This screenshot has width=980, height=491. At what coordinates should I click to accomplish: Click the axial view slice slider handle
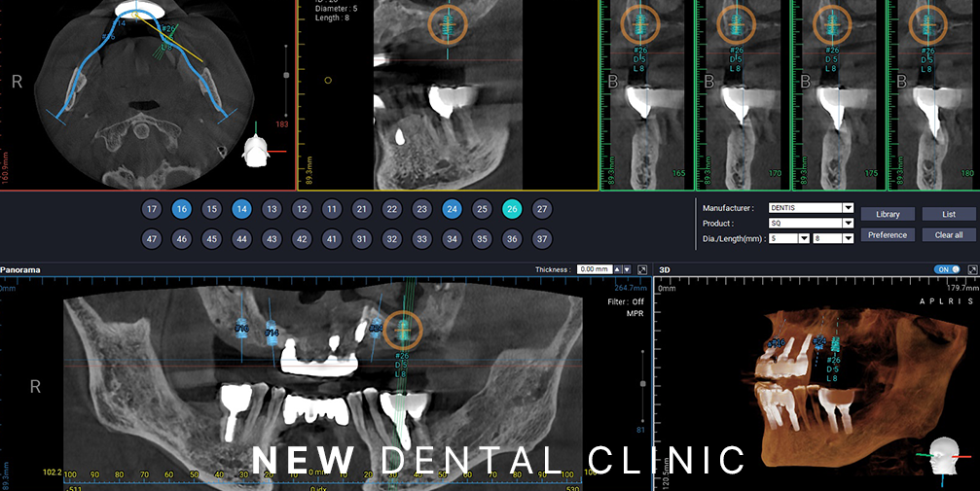click(286, 74)
